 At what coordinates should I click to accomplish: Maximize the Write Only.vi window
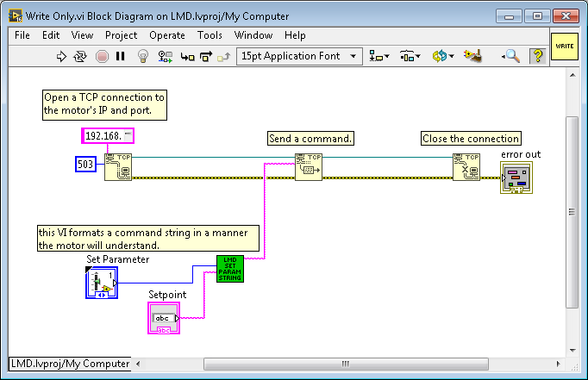(537, 16)
